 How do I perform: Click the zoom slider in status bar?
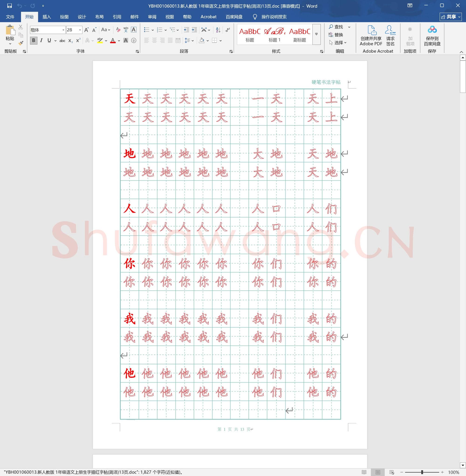pyautogui.click(x=422, y=472)
